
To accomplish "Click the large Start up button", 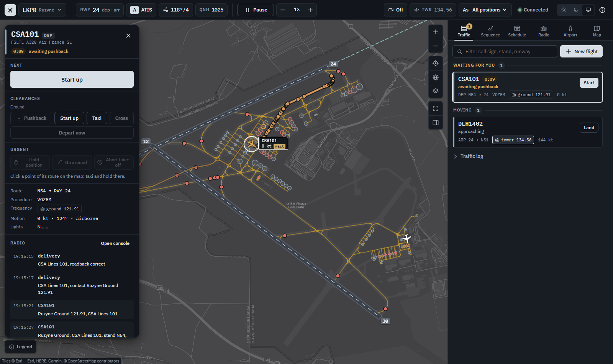I will tap(72, 79).
